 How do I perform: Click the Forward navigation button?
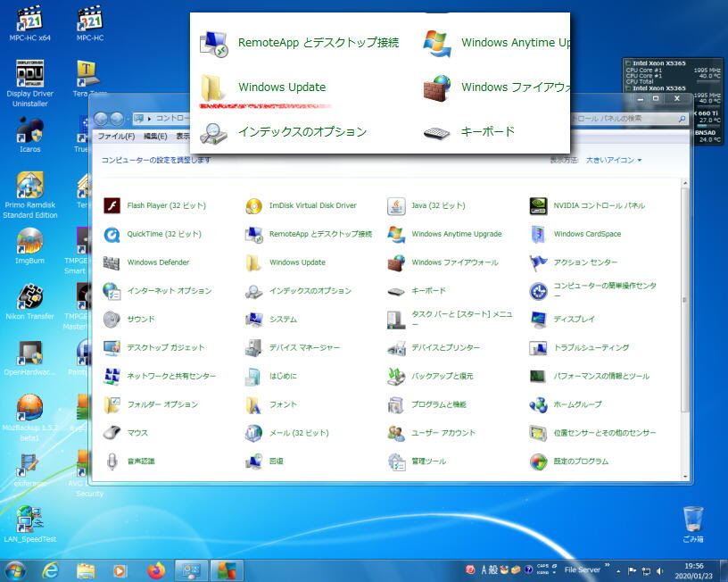point(117,119)
